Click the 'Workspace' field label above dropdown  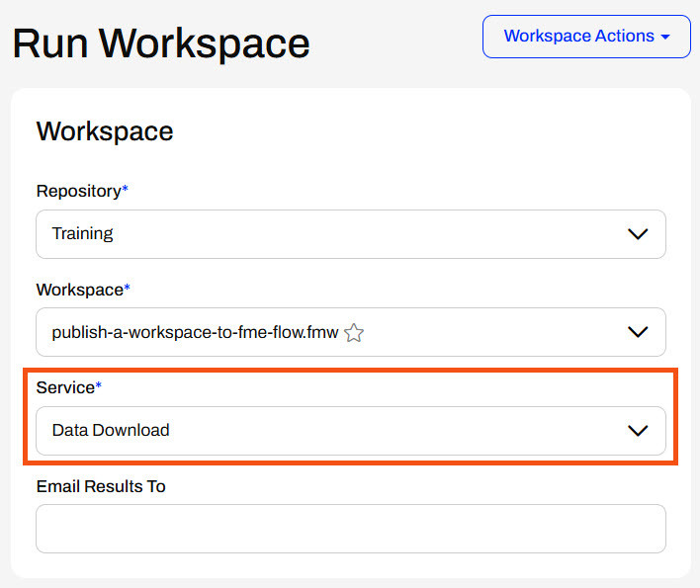(79, 290)
